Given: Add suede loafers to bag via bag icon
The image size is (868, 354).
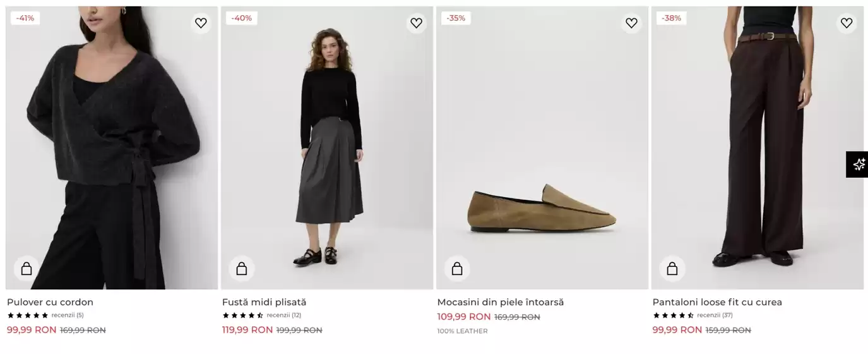Looking at the screenshot, I should pyautogui.click(x=457, y=269).
